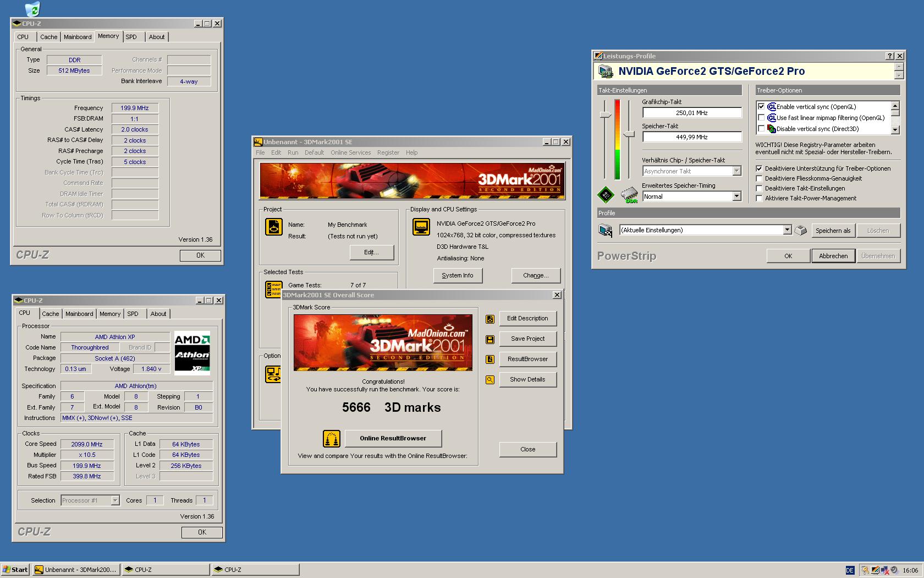Switch to Mainboard tab in upper CPU-Z
Viewport: 924px width, 578px height.
click(78, 37)
